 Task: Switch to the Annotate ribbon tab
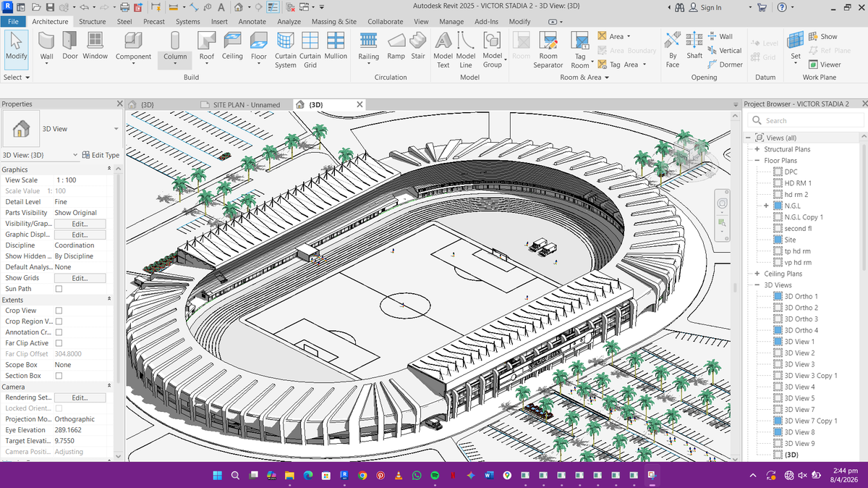[252, 22]
